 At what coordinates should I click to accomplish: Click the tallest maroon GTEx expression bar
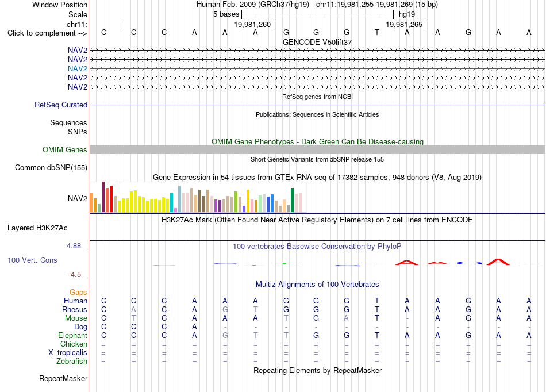pyautogui.click(x=103, y=197)
